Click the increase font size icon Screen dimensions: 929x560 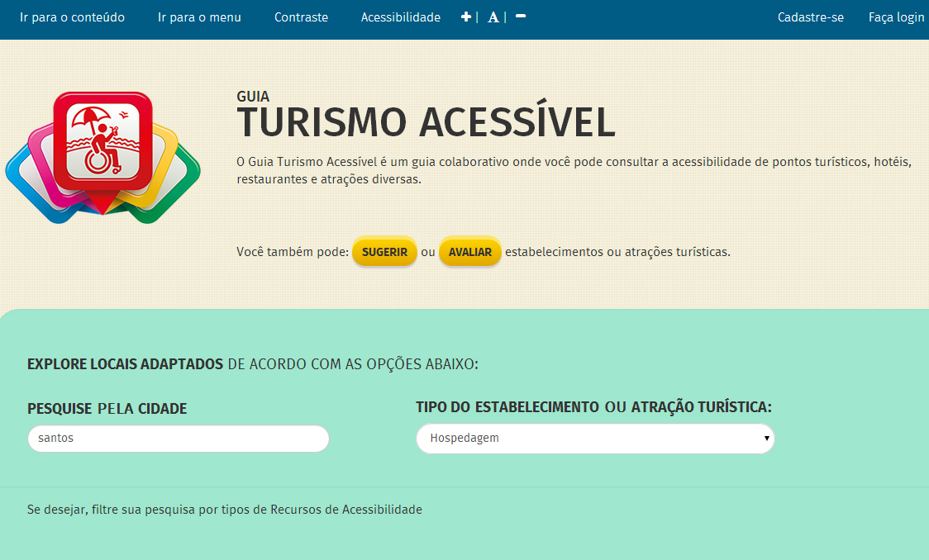[465, 17]
